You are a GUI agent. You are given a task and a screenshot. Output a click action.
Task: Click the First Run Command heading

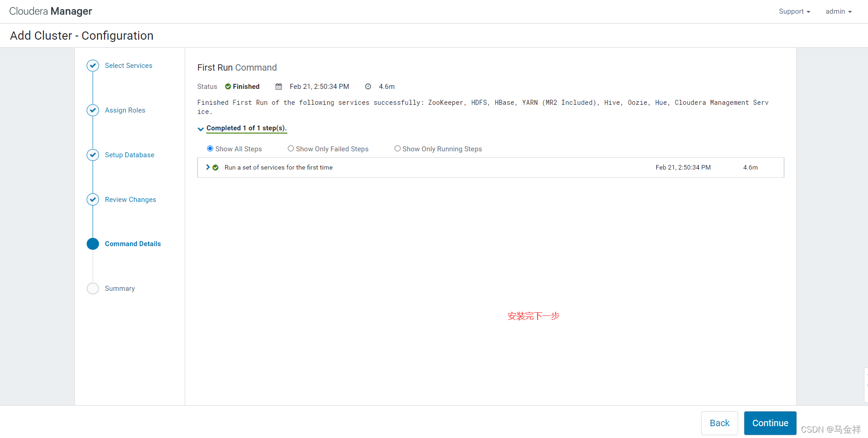click(x=237, y=67)
